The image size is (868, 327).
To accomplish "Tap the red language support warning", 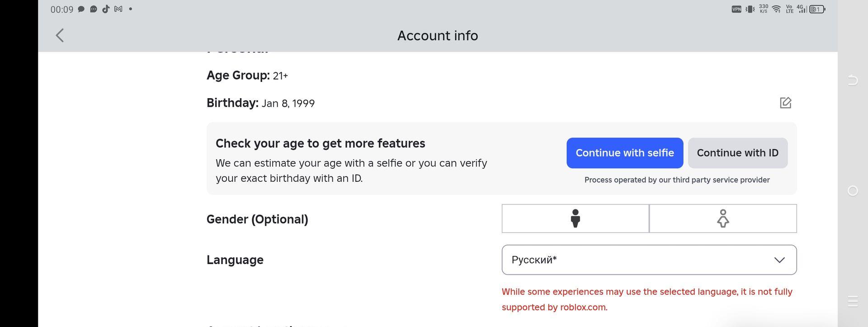I will pyautogui.click(x=646, y=299).
